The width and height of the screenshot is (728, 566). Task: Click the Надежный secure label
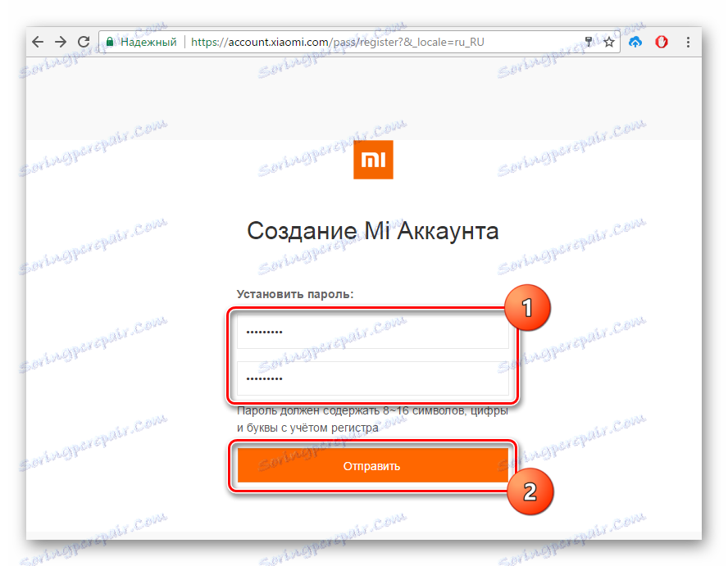[148, 43]
